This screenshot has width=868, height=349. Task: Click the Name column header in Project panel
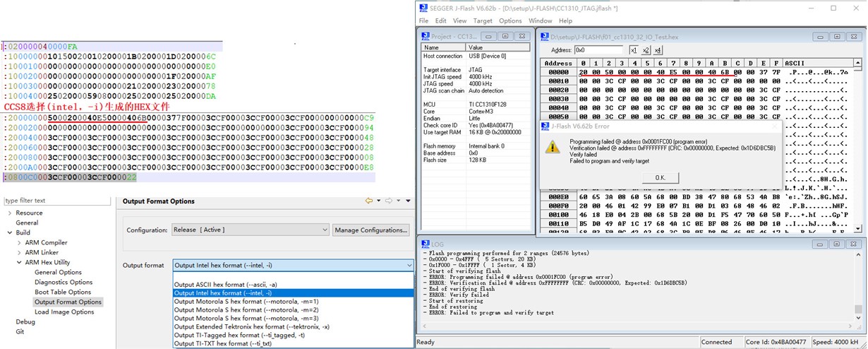443,47
